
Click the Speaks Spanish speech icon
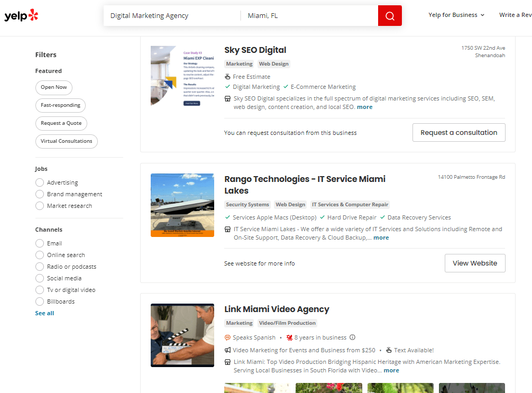click(x=227, y=337)
